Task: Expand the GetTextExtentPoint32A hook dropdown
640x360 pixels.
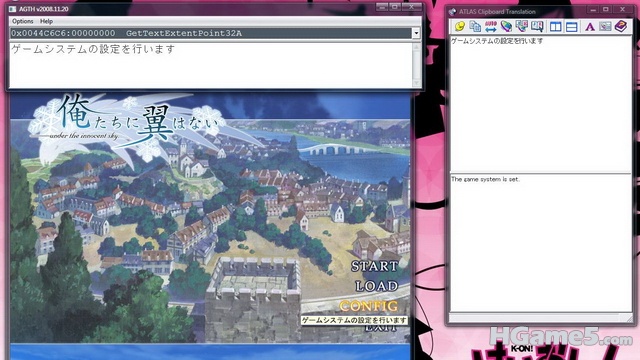Action: tap(416, 33)
